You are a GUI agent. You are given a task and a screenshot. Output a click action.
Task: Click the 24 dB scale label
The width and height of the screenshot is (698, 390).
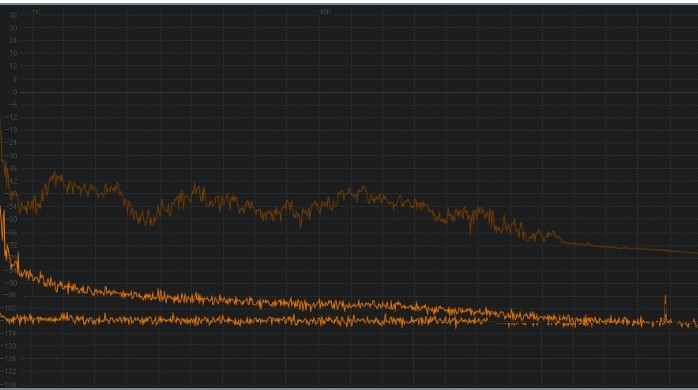pos(13,41)
